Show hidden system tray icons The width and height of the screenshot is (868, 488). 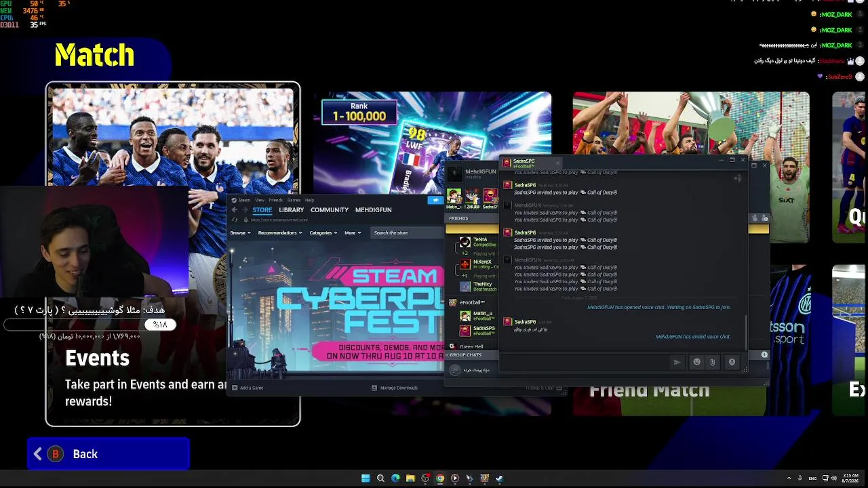coord(789,479)
